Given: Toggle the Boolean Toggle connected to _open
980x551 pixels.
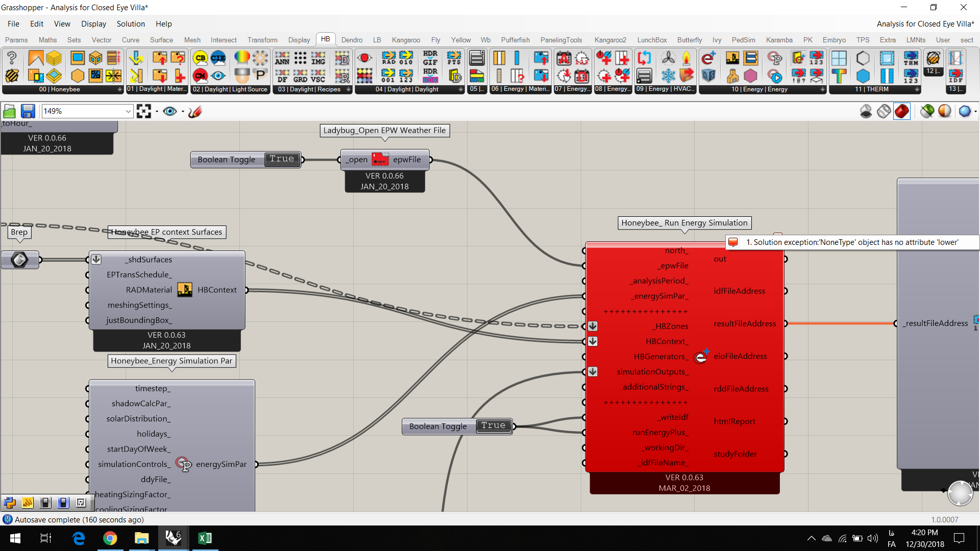Looking at the screenshot, I should click(x=282, y=159).
